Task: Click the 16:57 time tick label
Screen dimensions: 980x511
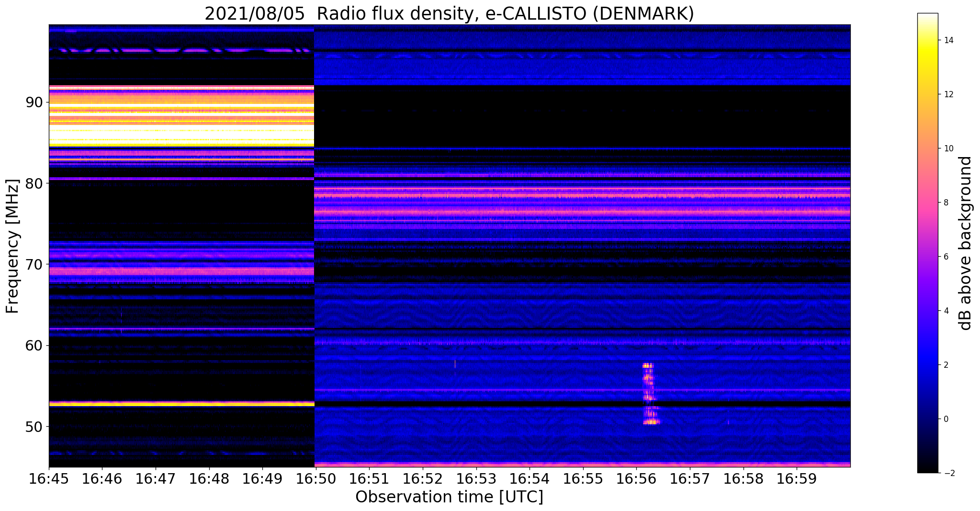Action: click(690, 478)
